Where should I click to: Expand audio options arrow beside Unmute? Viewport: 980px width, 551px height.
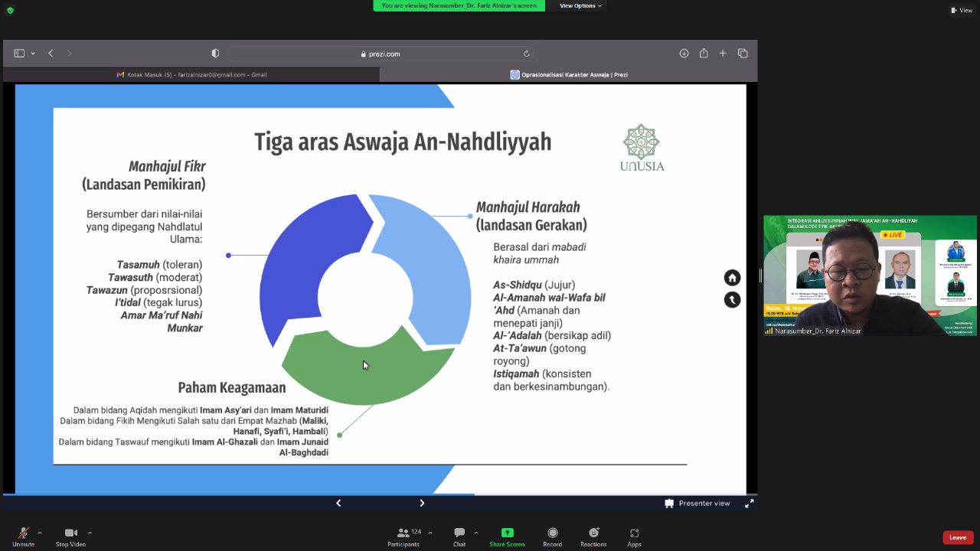[x=40, y=533]
